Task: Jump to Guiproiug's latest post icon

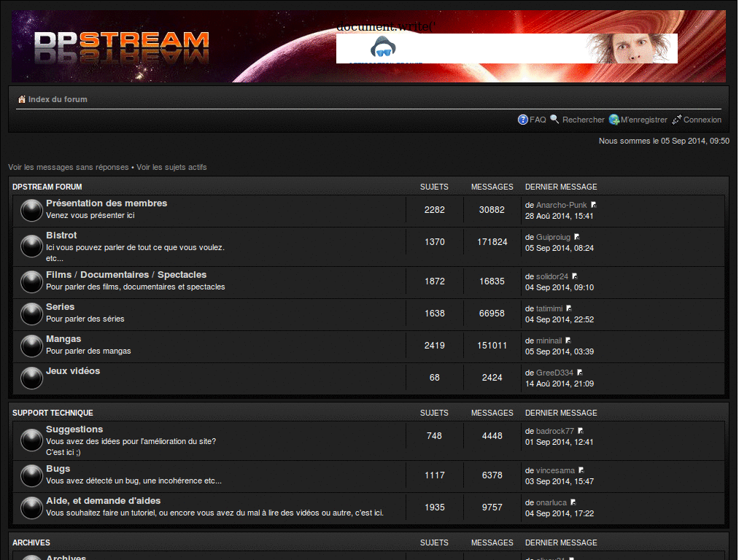Action: 576,236
